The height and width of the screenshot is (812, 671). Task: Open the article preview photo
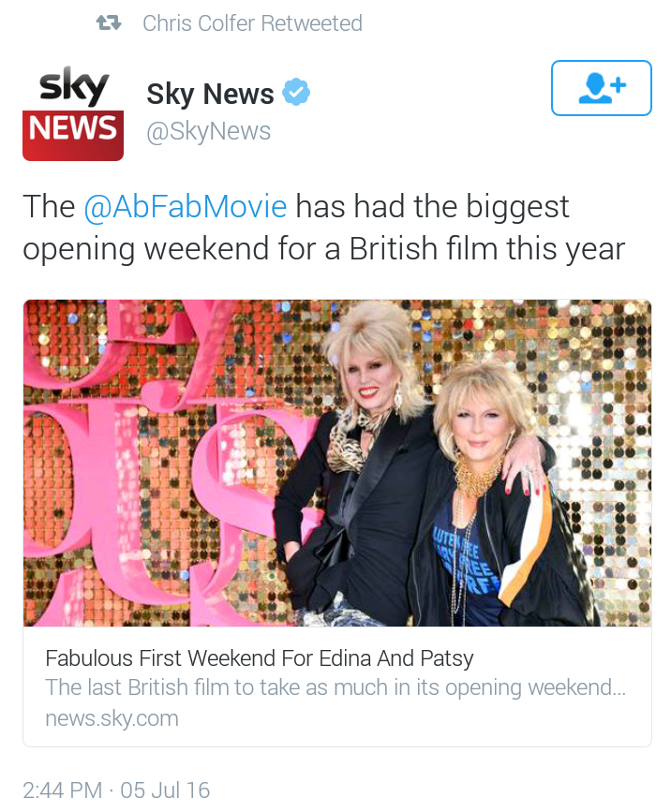coord(337,463)
